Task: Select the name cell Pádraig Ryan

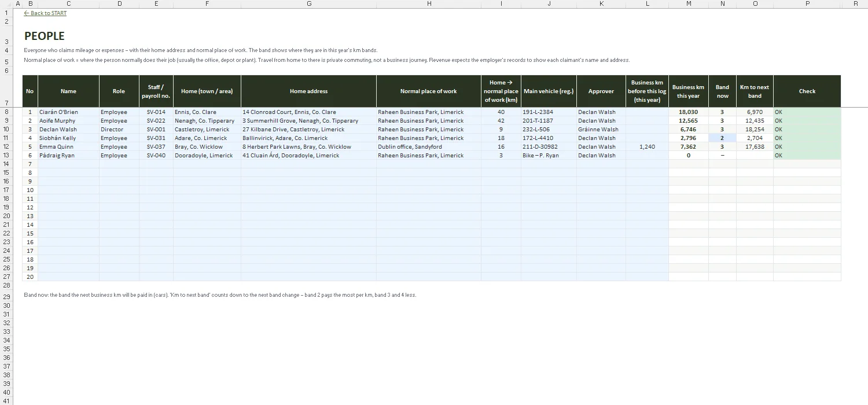Action: [68, 155]
